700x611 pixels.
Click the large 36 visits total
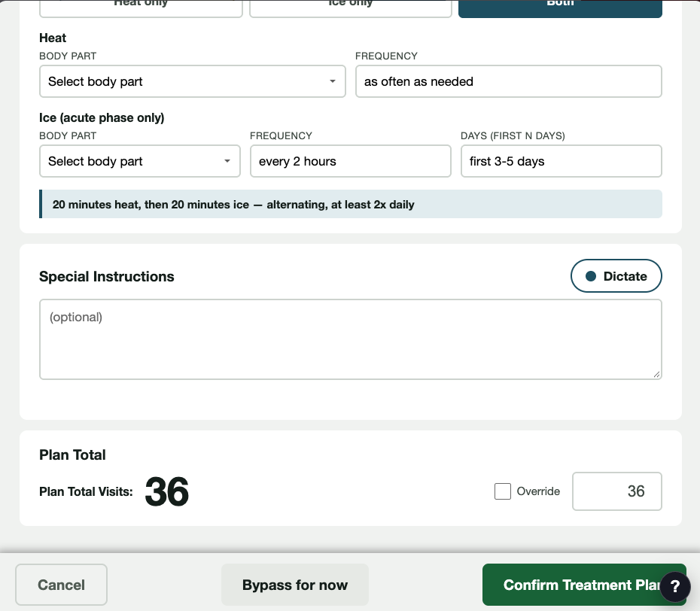(167, 492)
